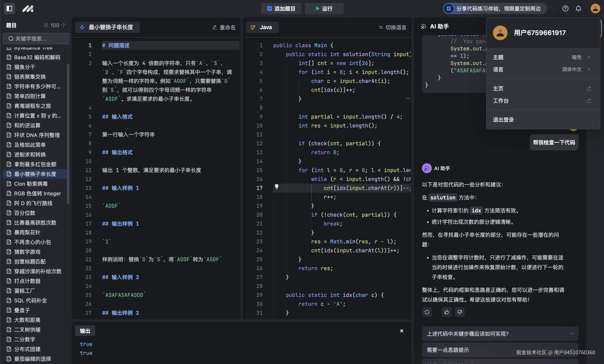Screen dimensions: 604x364
Task: Select 工作台 from the user menu
Action: (501, 101)
